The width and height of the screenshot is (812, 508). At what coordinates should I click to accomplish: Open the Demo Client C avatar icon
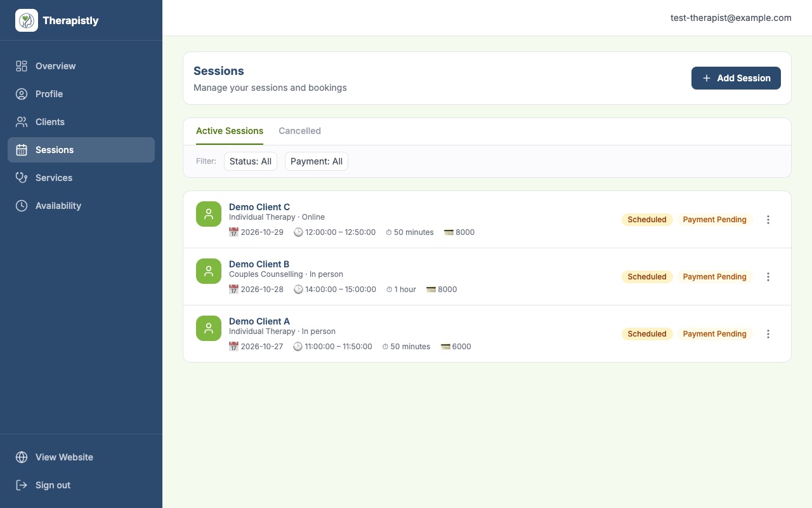pos(209,214)
